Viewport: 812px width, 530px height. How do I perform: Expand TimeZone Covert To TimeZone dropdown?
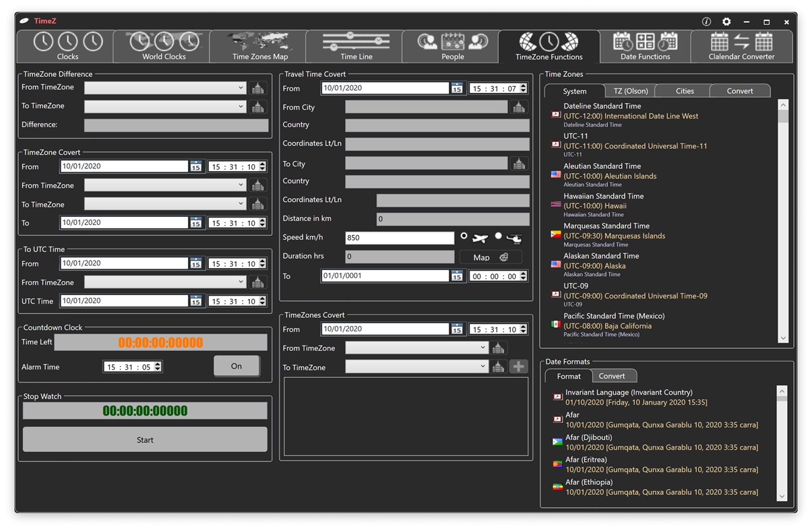click(241, 203)
